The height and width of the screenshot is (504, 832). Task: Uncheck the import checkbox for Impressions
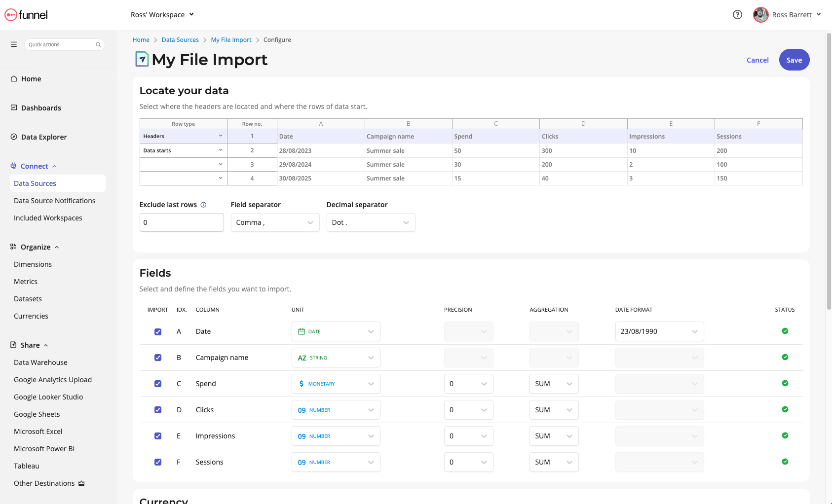point(158,436)
